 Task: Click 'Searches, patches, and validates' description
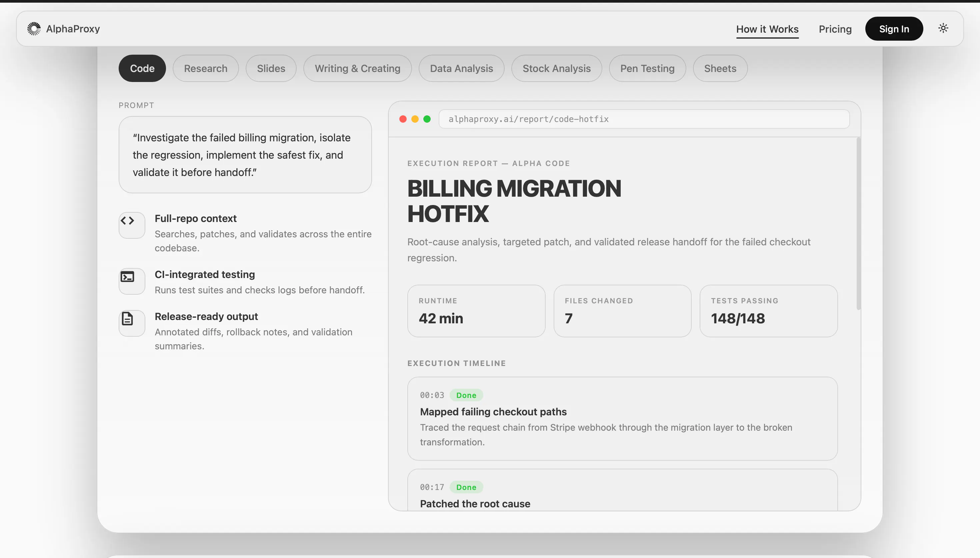click(263, 241)
